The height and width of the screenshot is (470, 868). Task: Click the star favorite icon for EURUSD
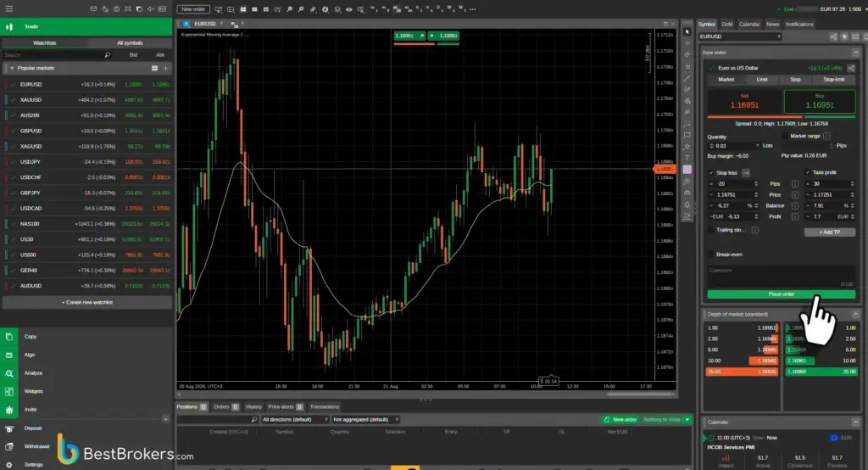point(844,36)
